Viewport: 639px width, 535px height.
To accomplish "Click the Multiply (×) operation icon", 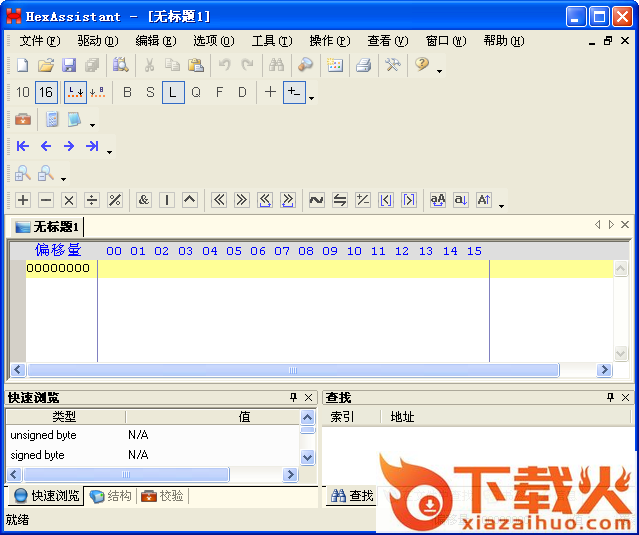I will (x=69, y=200).
